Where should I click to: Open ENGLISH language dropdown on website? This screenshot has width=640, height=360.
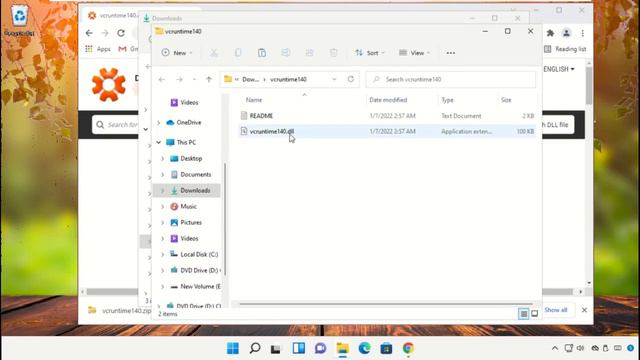pos(559,69)
